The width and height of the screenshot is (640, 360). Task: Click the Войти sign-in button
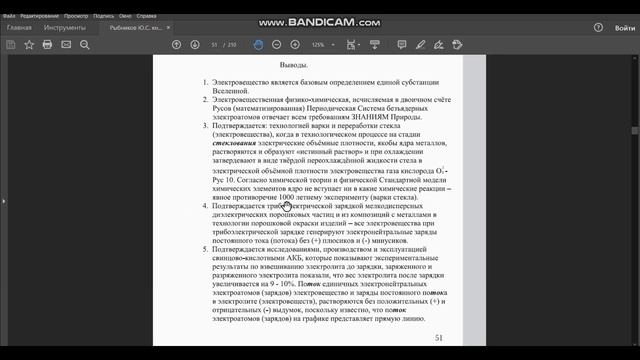pyautogui.click(x=624, y=28)
